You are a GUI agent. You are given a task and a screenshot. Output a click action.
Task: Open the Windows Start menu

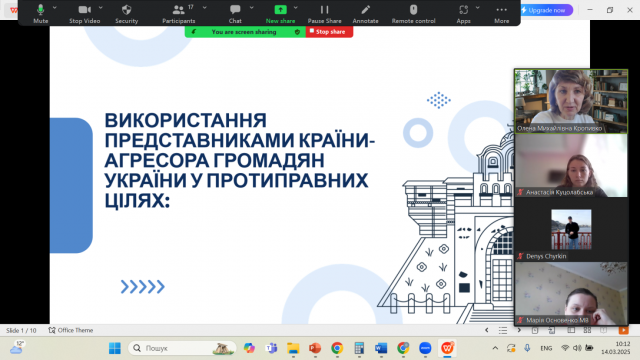115,348
